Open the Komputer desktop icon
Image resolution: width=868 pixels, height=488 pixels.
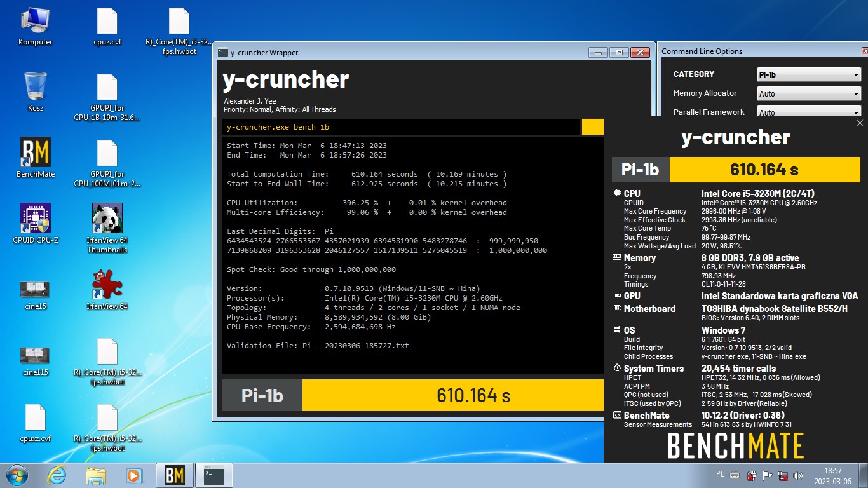click(36, 27)
